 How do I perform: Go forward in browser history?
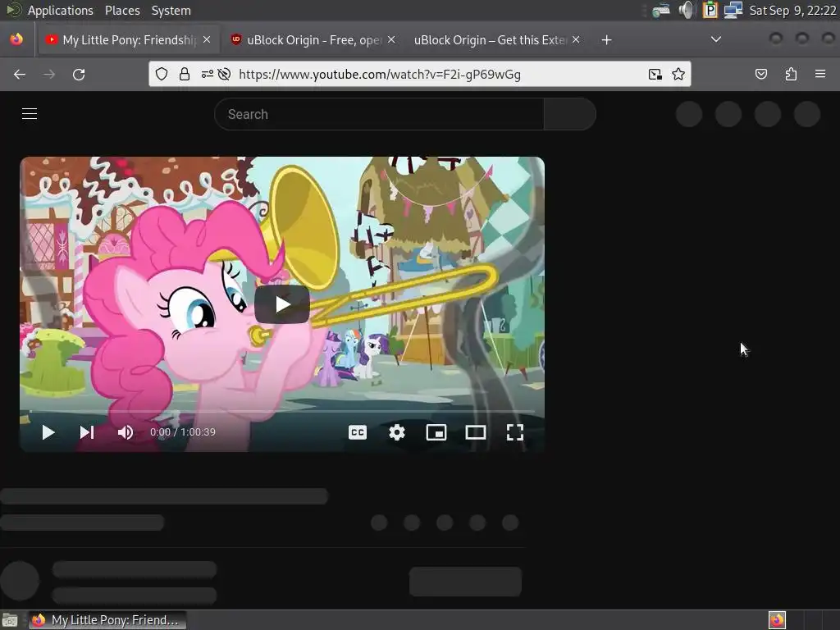(48, 75)
